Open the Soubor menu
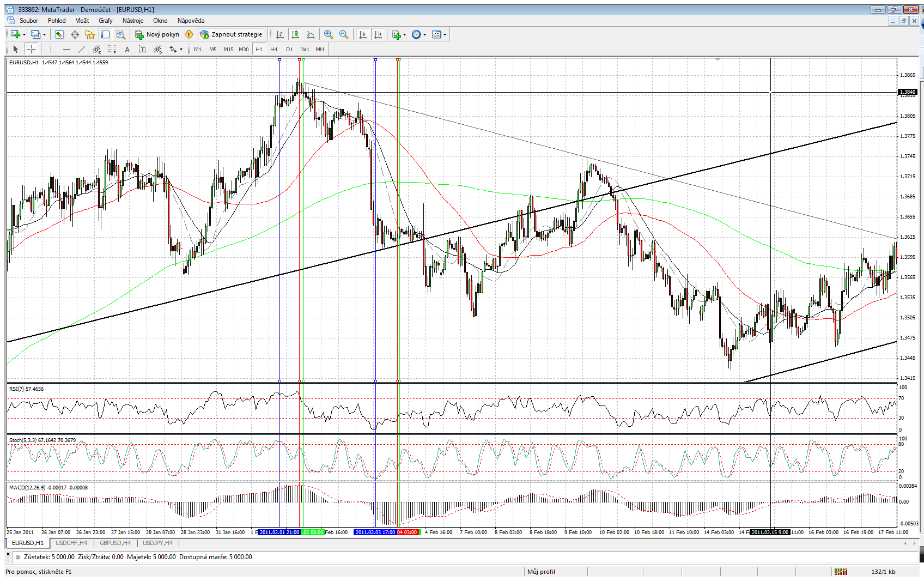Screen dimensions: 924x581 29,21
